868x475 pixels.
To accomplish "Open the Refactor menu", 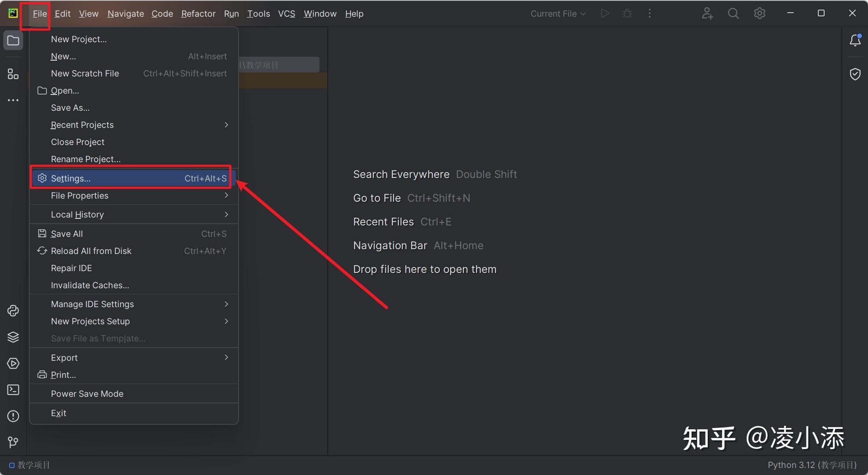I will point(198,14).
